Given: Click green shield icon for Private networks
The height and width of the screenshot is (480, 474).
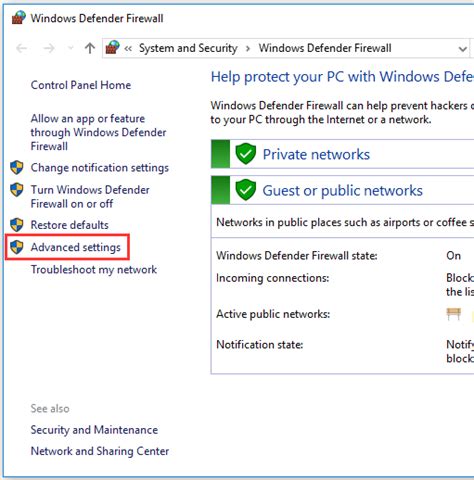Looking at the screenshot, I should pyautogui.click(x=246, y=154).
